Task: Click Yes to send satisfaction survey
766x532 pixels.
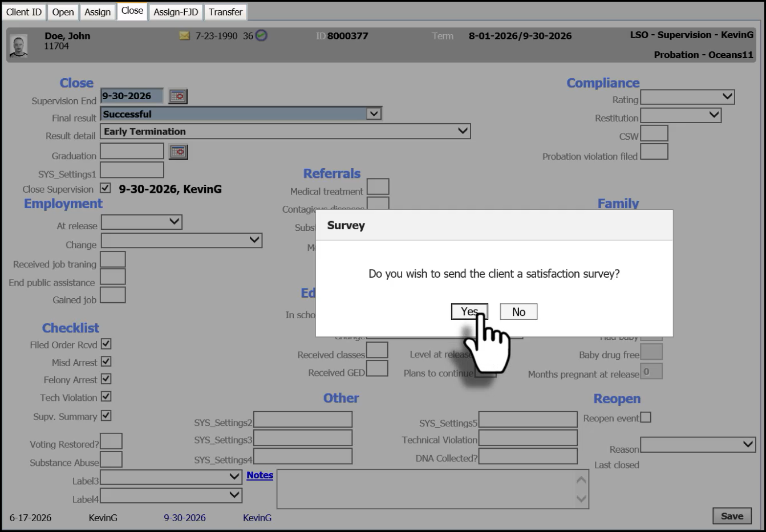Action: click(469, 311)
